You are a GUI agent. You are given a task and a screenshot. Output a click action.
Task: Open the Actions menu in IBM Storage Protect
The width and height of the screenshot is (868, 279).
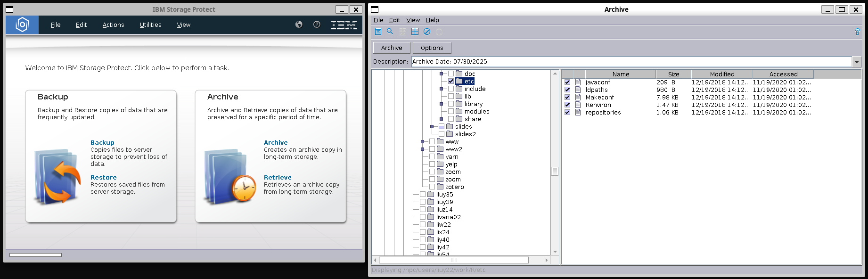114,25
